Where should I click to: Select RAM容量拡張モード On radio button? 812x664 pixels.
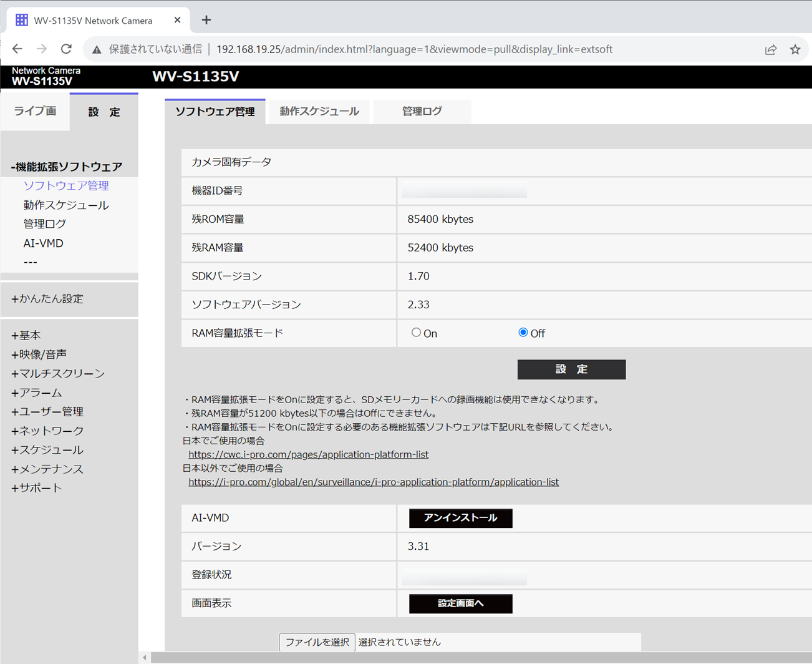click(416, 333)
